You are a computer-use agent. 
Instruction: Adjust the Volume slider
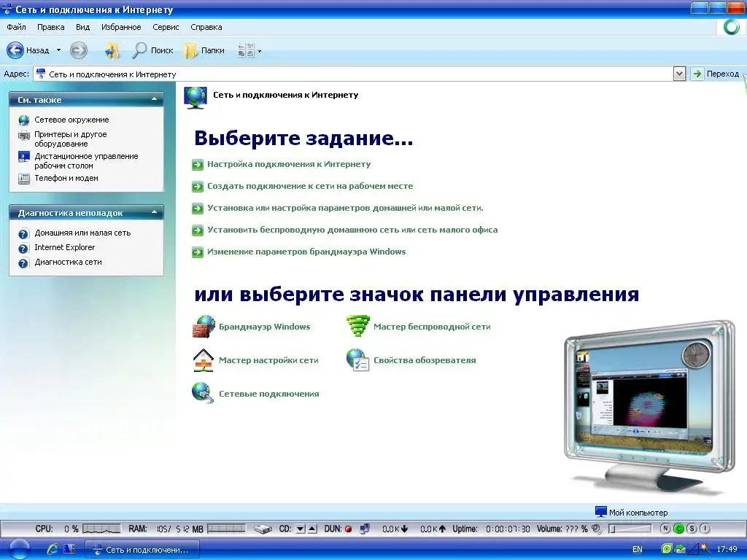coord(630,529)
